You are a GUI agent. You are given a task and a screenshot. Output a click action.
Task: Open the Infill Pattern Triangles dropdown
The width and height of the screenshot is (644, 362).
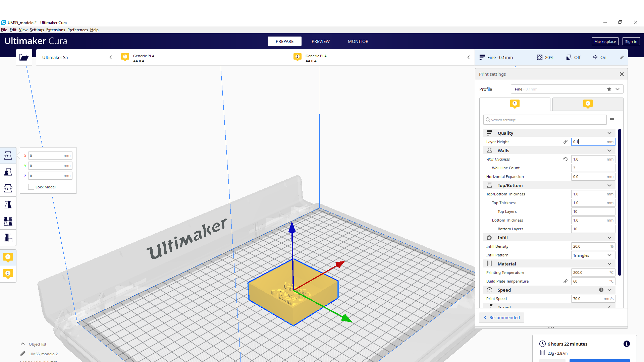(593, 255)
